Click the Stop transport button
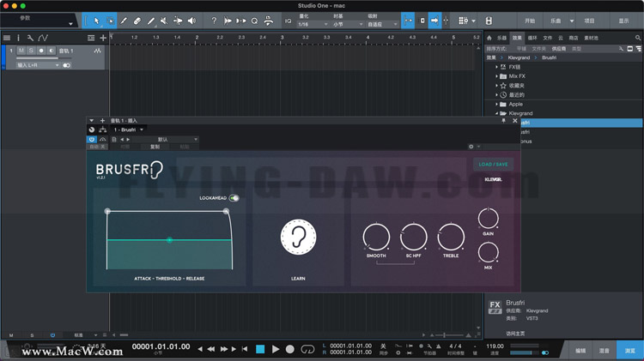644x361 pixels. [x=260, y=349]
